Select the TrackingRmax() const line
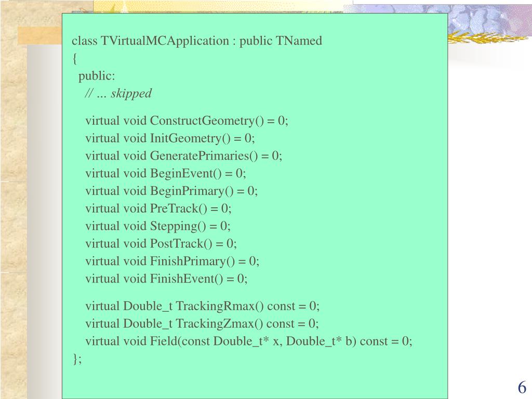Image resolution: width=532 pixels, height=399 pixels. pyautogui.click(x=202, y=307)
